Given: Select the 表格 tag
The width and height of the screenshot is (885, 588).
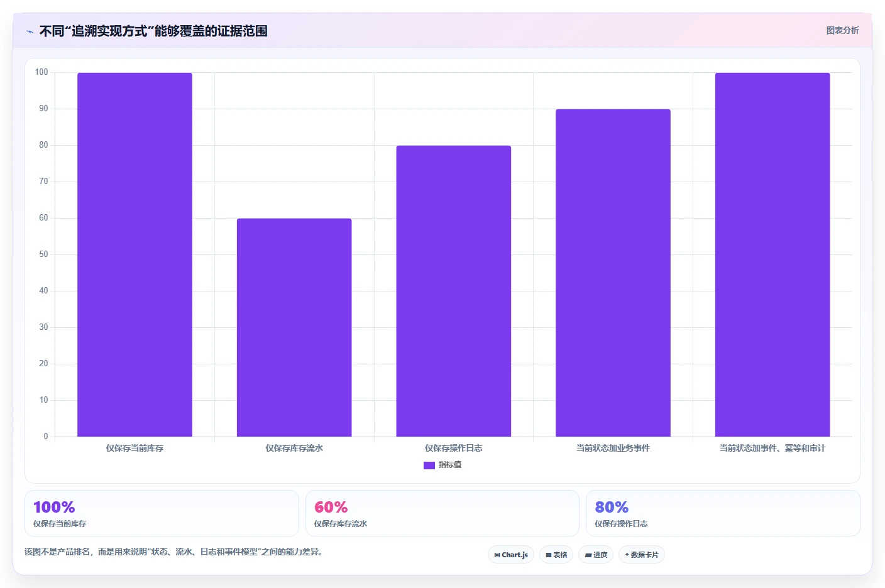Looking at the screenshot, I should (556, 555).
